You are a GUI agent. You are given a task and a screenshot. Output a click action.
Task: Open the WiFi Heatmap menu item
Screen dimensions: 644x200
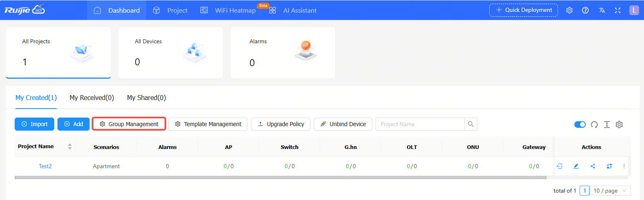tap(235, 10)
